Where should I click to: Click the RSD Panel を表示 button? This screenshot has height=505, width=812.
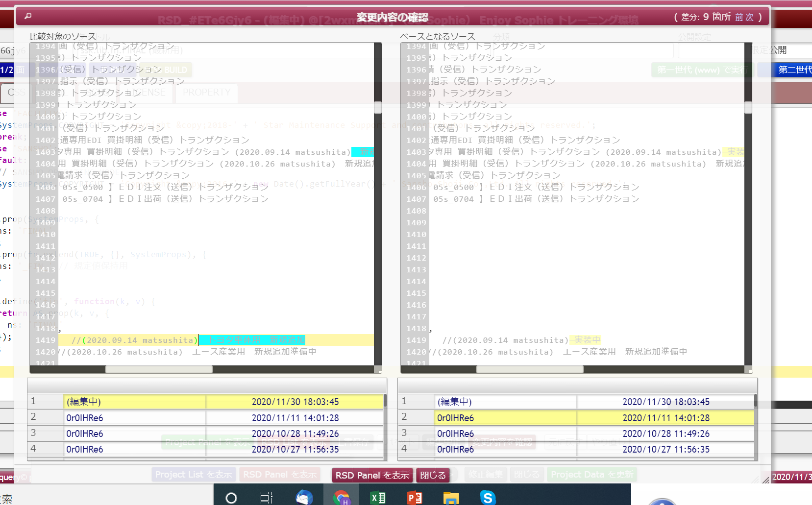click(x=372, y=475)
